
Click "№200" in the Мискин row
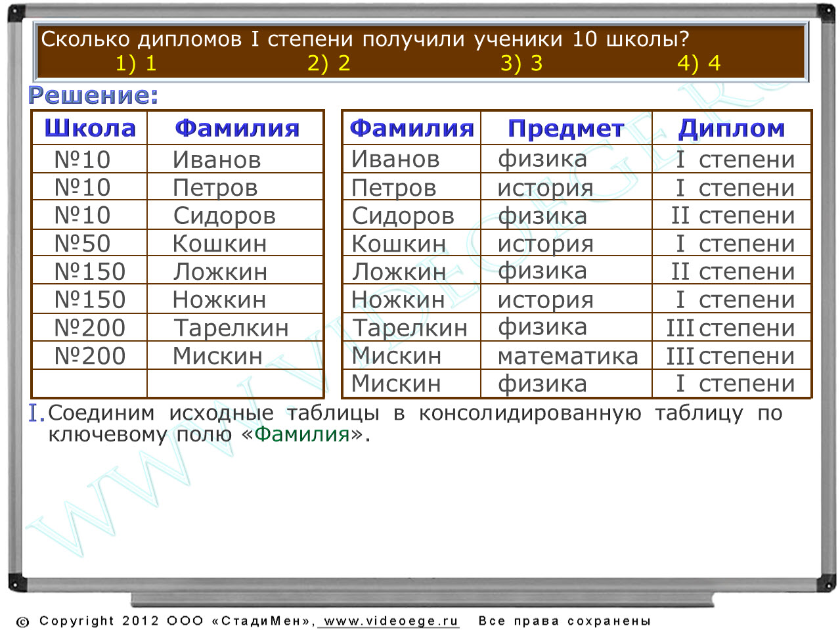(90, 356)
